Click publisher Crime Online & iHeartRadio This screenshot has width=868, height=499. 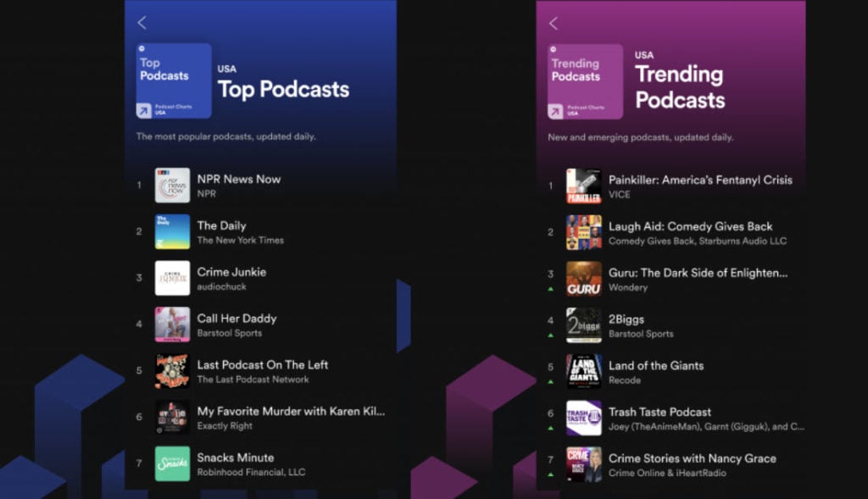(x=667, y=473)
